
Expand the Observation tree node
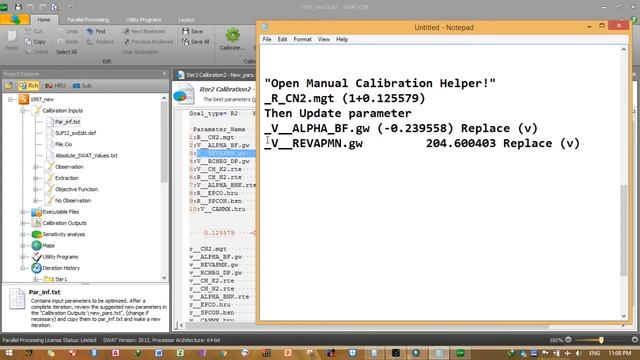36,167
